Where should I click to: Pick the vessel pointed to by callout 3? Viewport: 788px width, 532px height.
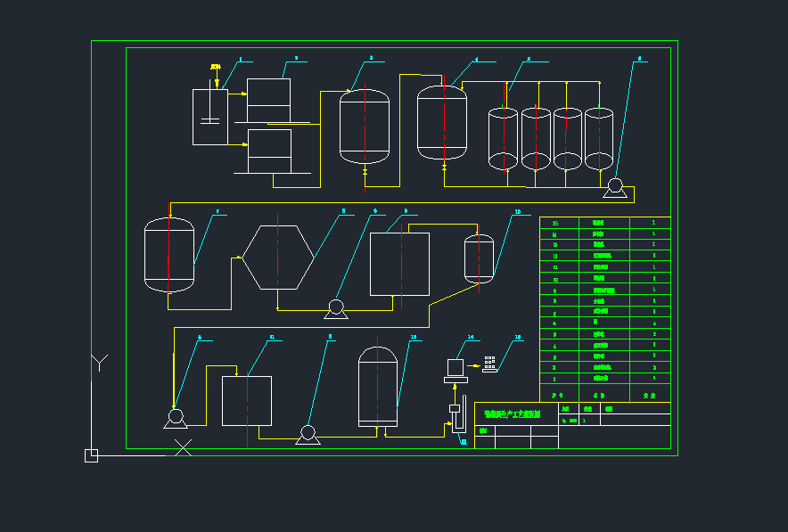[365, 127]
